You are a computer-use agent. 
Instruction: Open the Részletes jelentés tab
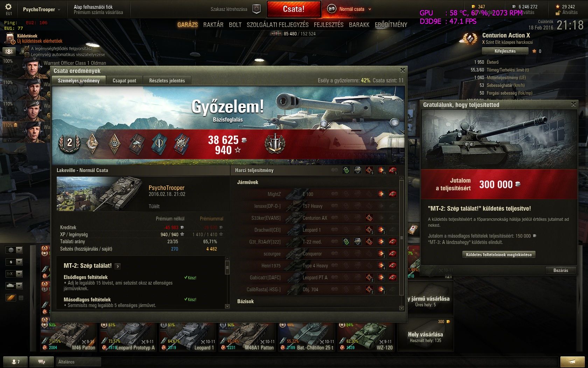pyautogui.click(x=167, y=81)
